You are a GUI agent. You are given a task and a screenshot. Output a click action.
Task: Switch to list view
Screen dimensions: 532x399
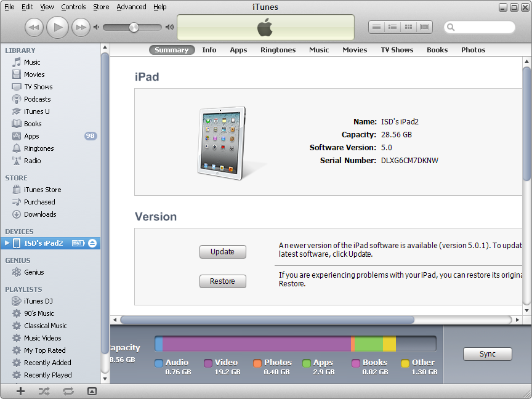tap(377, 27)
